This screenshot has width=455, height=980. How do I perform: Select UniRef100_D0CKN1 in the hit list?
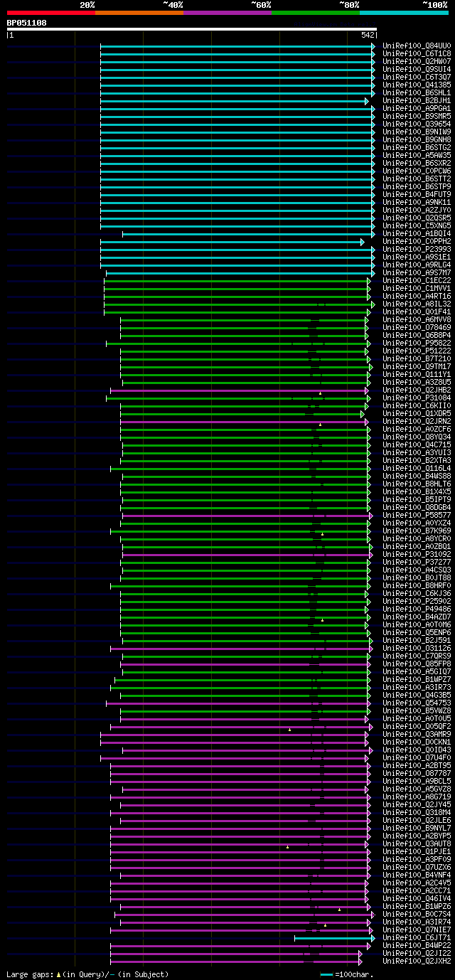tap(417, 742)
